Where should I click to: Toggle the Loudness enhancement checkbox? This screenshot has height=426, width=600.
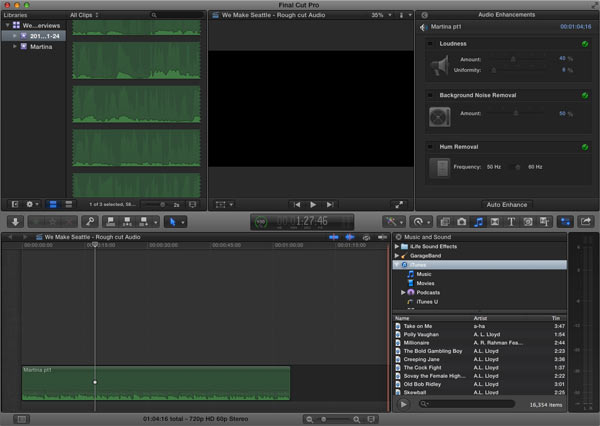[x=430, y=44]
